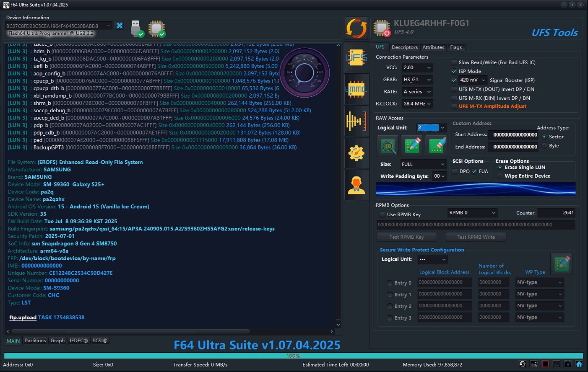Toggle the FUA checkbox
This screenshot has height=372, width=588.
point(474,171)
